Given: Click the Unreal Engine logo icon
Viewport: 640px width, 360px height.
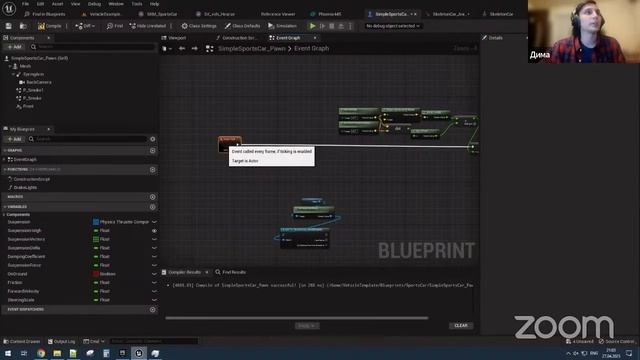Looking at the screenshot, I should coord(9,8).
